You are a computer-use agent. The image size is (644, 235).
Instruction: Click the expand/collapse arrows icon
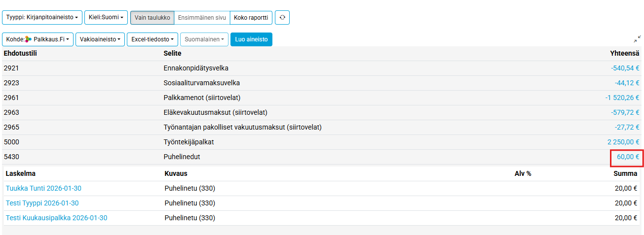pos(637,39)
